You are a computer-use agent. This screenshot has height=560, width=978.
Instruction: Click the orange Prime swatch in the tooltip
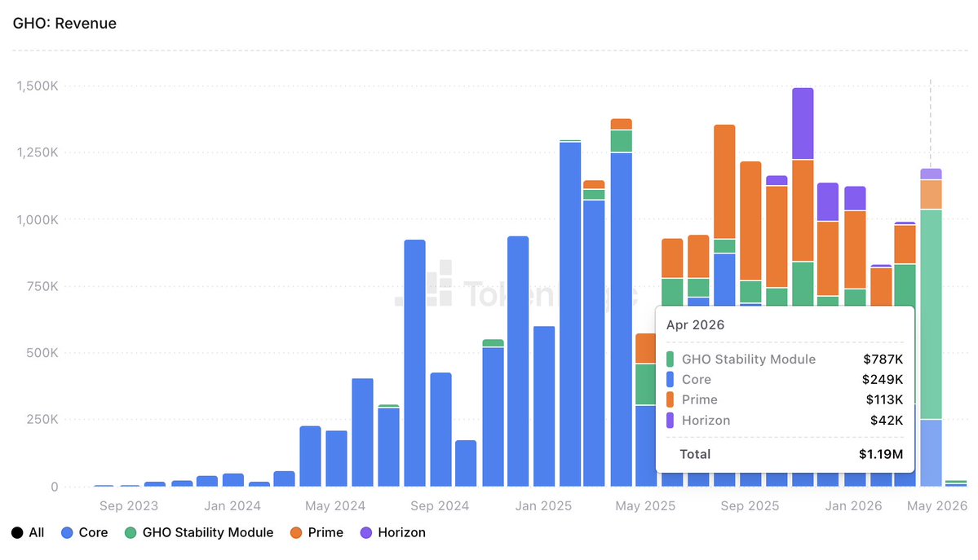670,399
